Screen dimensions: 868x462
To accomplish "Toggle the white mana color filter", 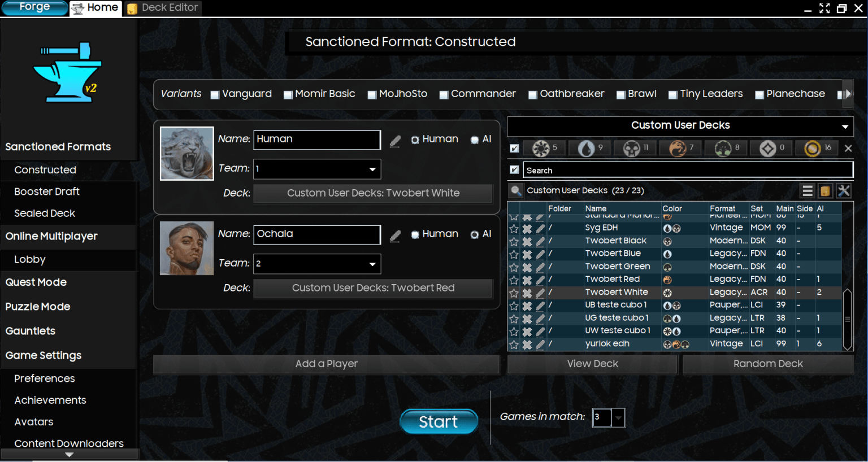I will [x=541, y=149].
